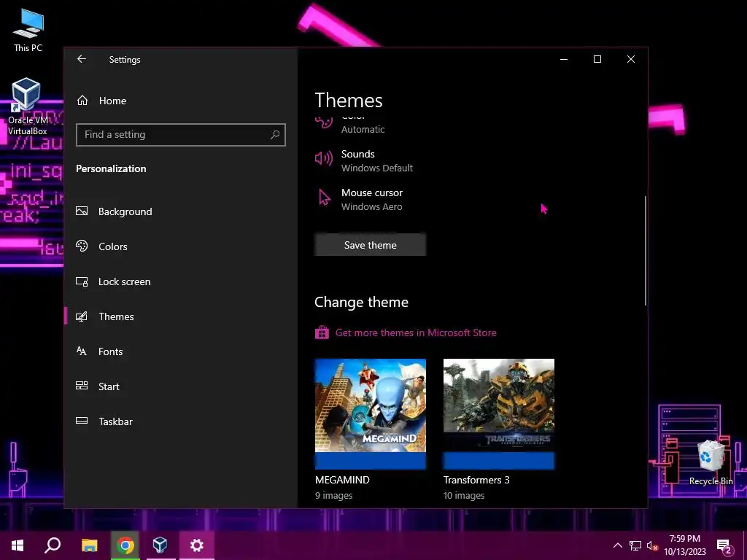Viewport: 747px width, 560px height.
Task: Click the Colors palette icon
Action: (82, 246)
